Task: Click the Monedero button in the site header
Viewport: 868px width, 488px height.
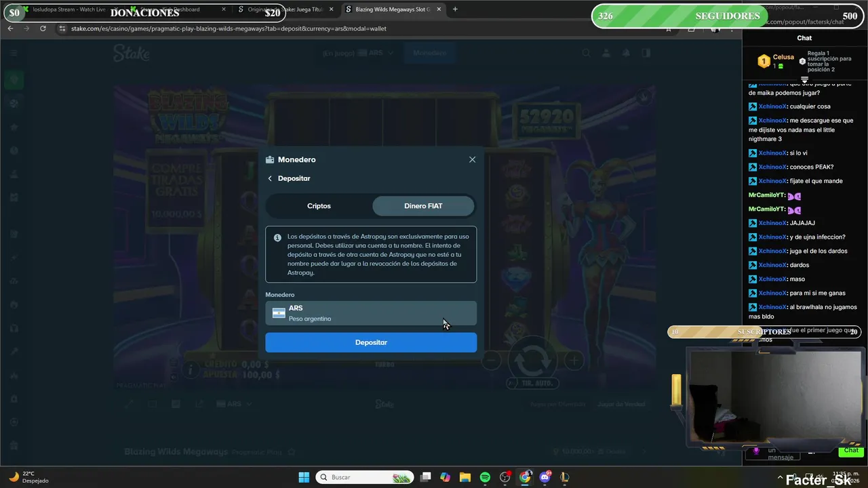Action: pos(430,53)
